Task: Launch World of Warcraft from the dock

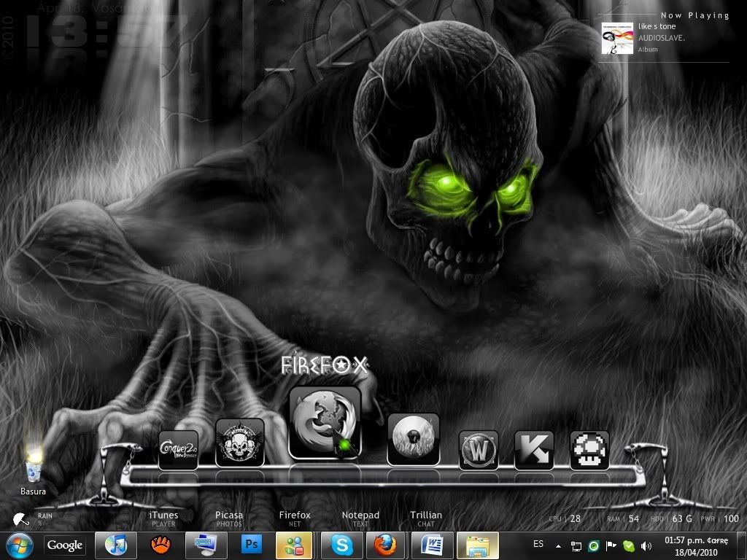Action: 479,450
